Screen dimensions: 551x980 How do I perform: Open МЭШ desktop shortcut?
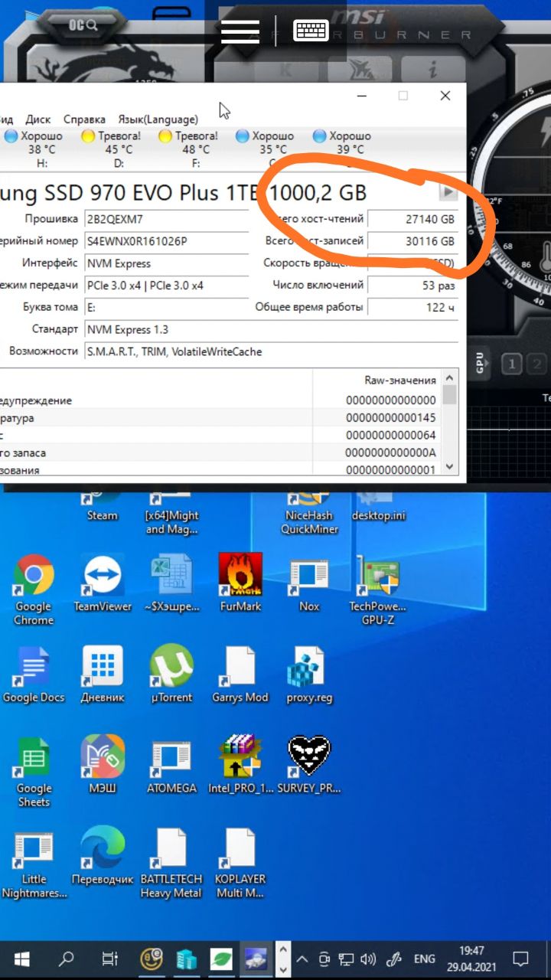(103, 765)
